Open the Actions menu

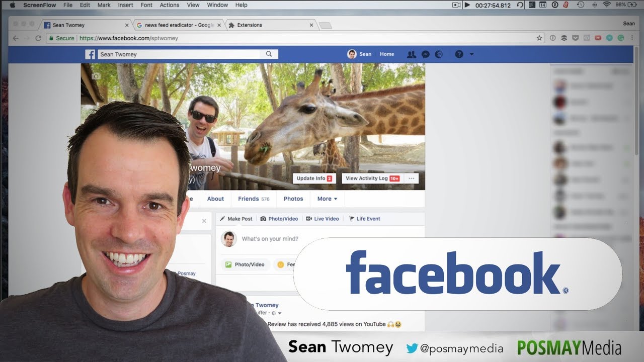[170, 5]
